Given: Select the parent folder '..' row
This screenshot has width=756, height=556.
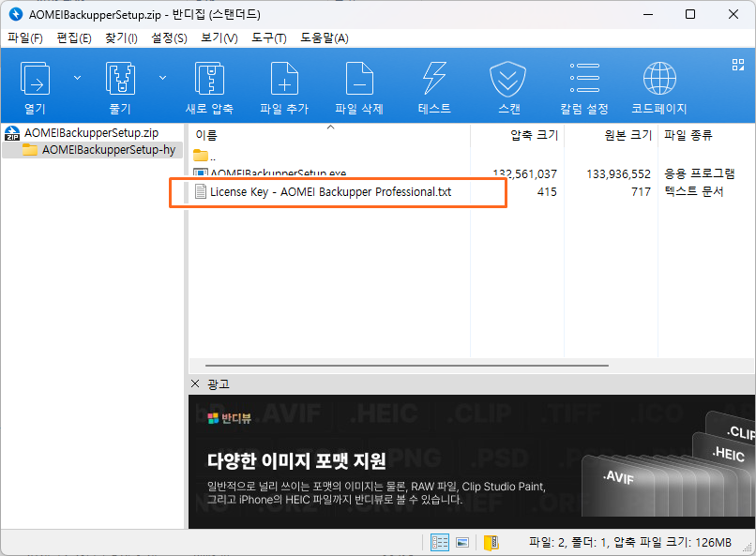Looking at the screenshot, I should pyautogui.click(x=204, y=156).
